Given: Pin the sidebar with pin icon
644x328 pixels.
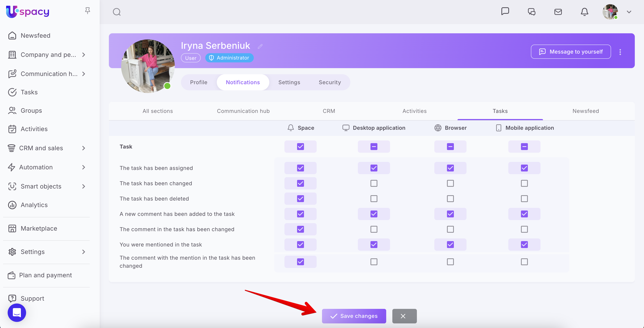Looking at the screenshot, I should pos(87,11).
